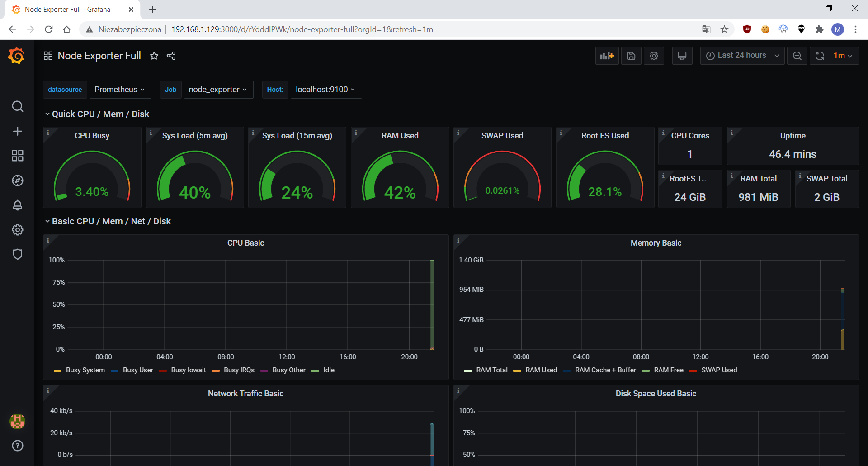Click info icon on Memory Basic panel
This screenshot has height=466, width=868.
[458, 240]
